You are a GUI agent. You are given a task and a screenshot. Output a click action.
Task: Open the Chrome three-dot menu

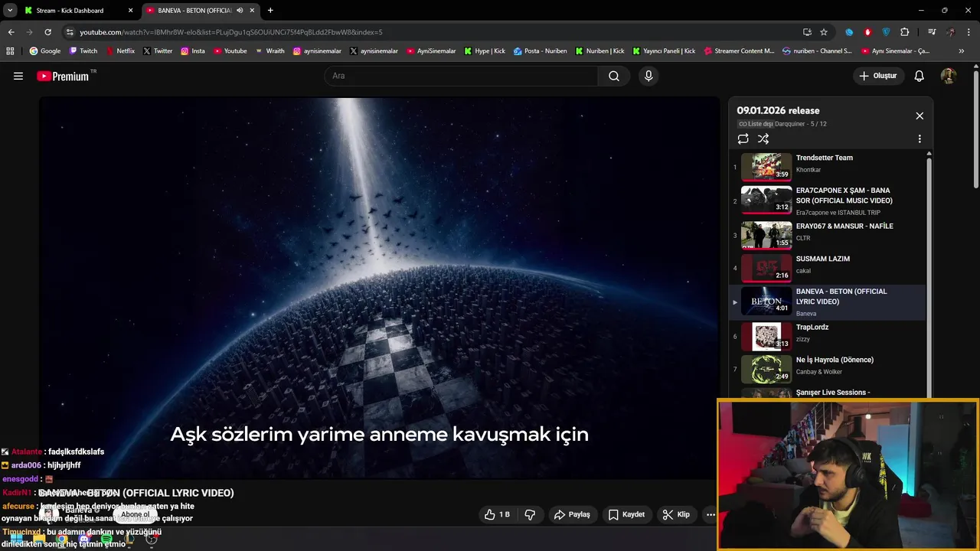pyautogui.click(x=969, y=32)
